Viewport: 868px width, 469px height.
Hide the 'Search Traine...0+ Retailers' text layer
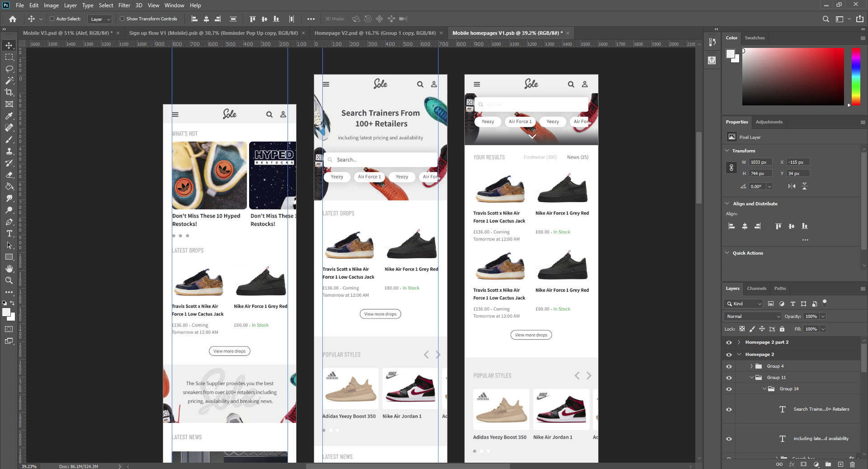click(x=729, y=409)
